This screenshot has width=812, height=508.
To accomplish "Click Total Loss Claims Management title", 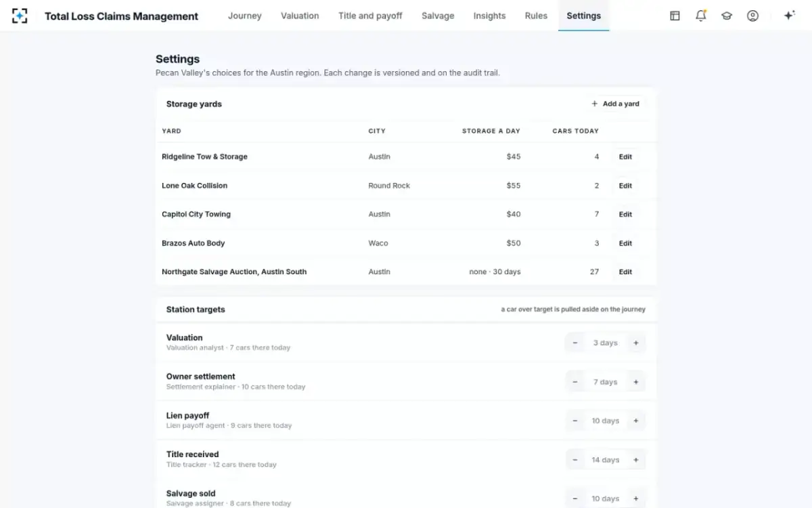I will pos(122,16).
